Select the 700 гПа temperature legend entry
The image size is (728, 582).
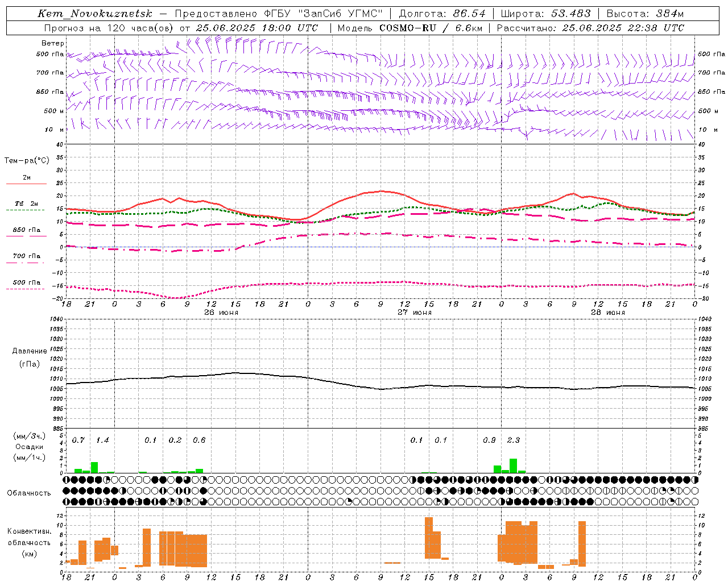click(26, 258)
